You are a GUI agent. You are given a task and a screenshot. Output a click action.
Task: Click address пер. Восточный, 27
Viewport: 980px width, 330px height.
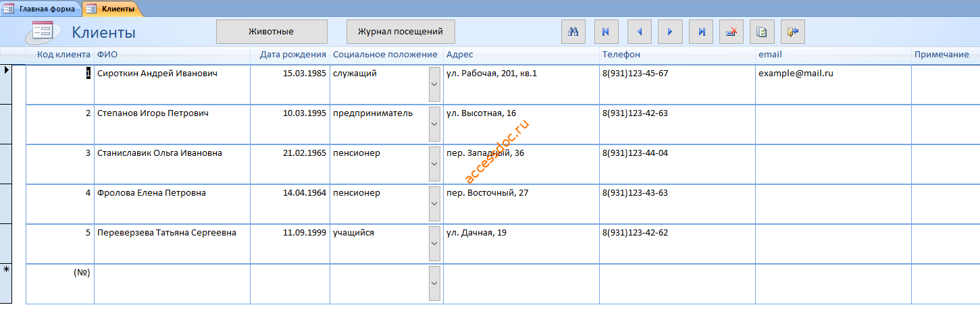(x=488, y=193)
